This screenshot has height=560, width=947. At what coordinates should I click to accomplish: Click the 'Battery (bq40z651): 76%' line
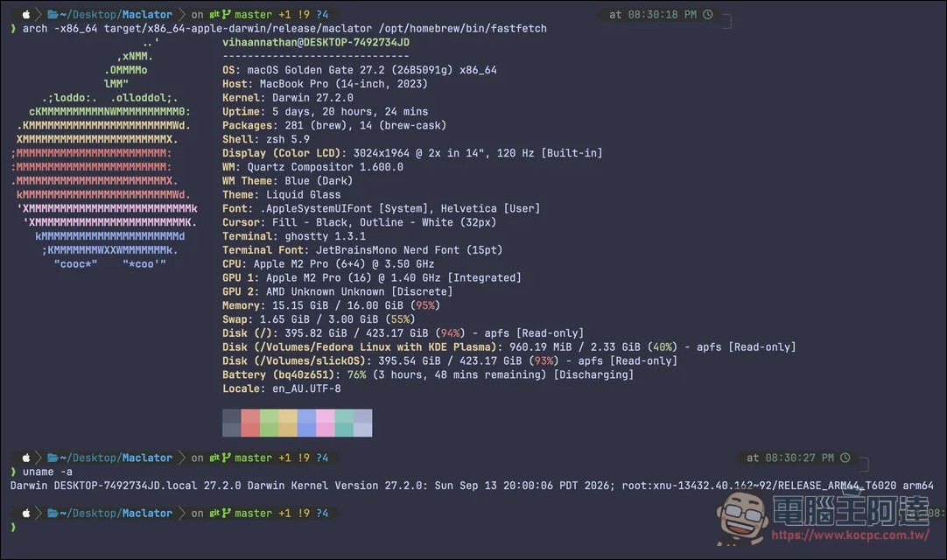pos(428,375)
